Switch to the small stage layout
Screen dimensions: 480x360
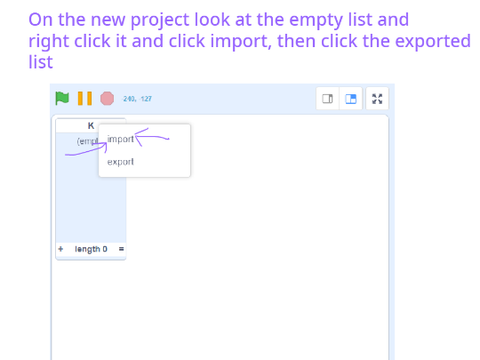pyautogui.click(x=327, y=99)
